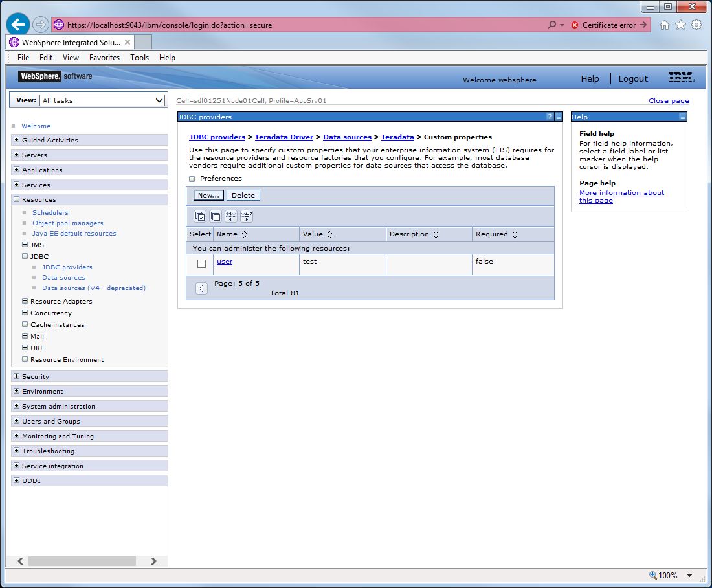The height and width of the screenshot is (588, 712).
Task: Click the Delete button
Action: coord(243,196)
